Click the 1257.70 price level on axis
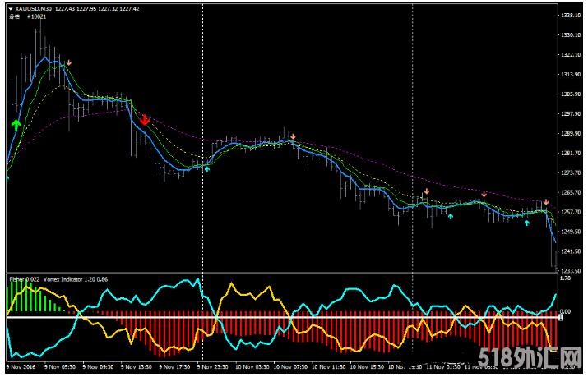Image resolution: width=588 pixels, height=377 pixels. click(x=571, y=212)
